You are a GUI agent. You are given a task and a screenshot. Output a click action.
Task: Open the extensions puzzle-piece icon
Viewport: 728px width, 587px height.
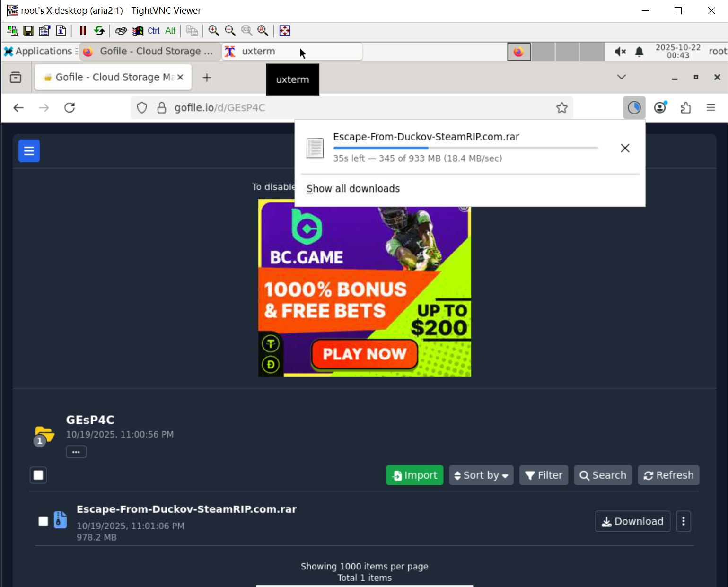pos(685,108)
